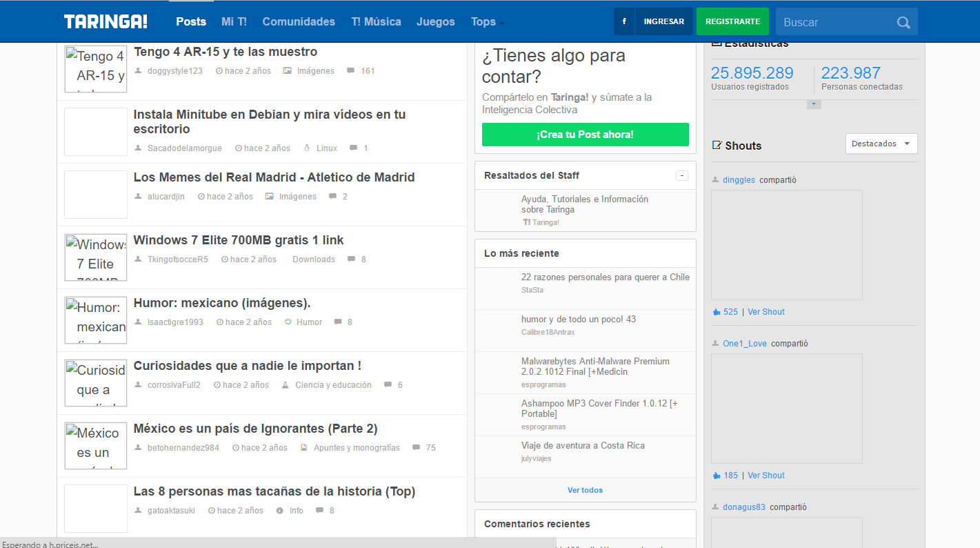Open 'Ashampoo MP3 Cover Finder' recent post

coord(599,409)
